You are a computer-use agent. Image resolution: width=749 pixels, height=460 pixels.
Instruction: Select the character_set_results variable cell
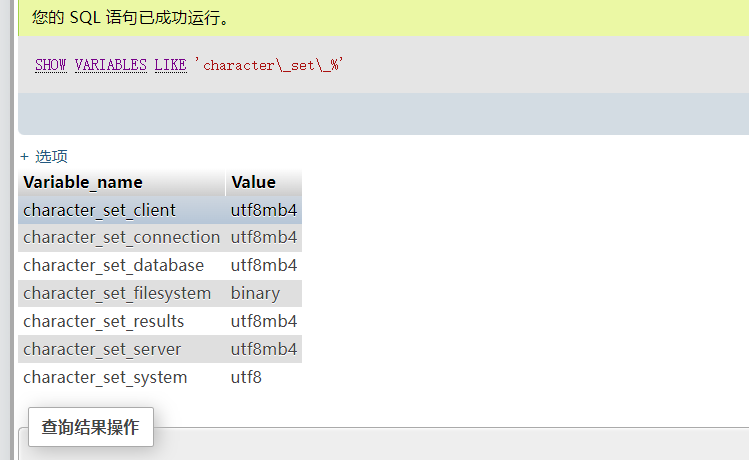click(103, 321)
